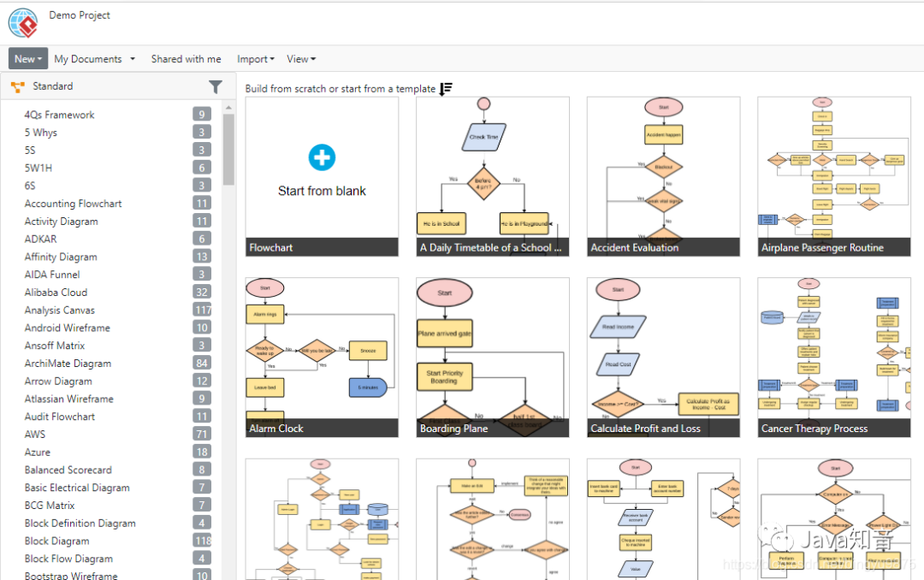This screenshot has height=580, width=924.
Task: Open the View menu
Action: tap(301, 59)
